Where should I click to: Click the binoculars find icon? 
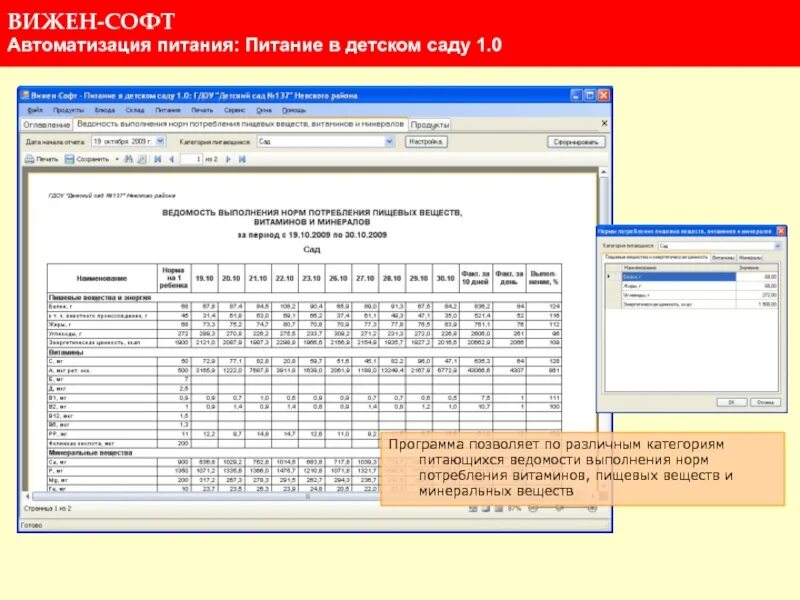(129, 159)
